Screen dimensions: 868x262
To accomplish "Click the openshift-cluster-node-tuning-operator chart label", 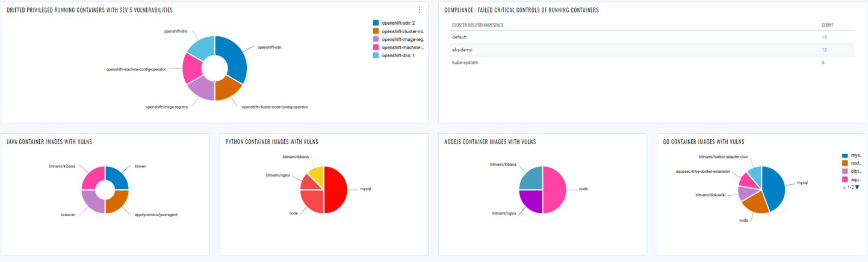I will pos(274,107).
